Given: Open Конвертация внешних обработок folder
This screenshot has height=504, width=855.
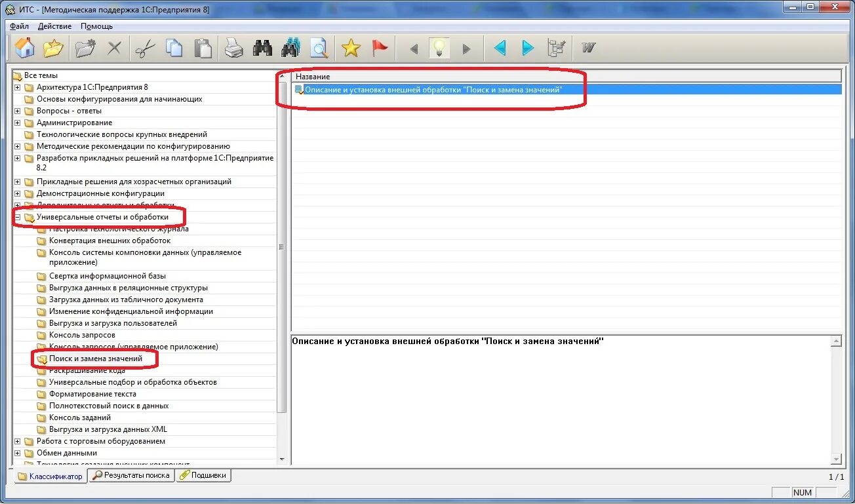Looking at the screenshot, I should coord(109,241).
